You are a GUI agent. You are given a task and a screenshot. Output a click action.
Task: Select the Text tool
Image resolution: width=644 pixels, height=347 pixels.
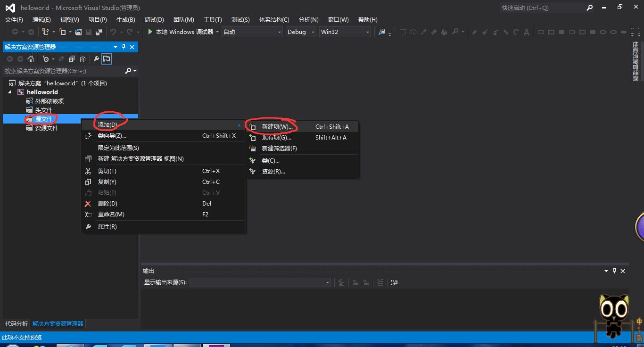527,32
